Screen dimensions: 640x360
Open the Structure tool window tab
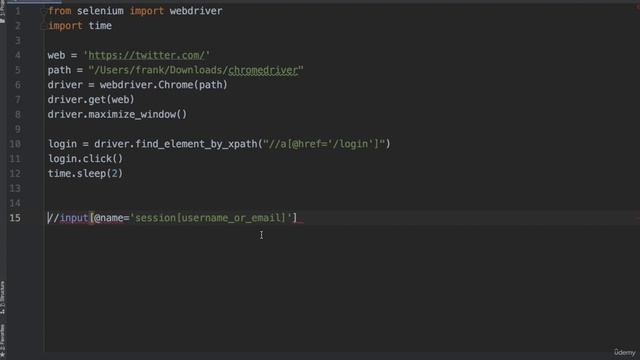pos(2,298)
